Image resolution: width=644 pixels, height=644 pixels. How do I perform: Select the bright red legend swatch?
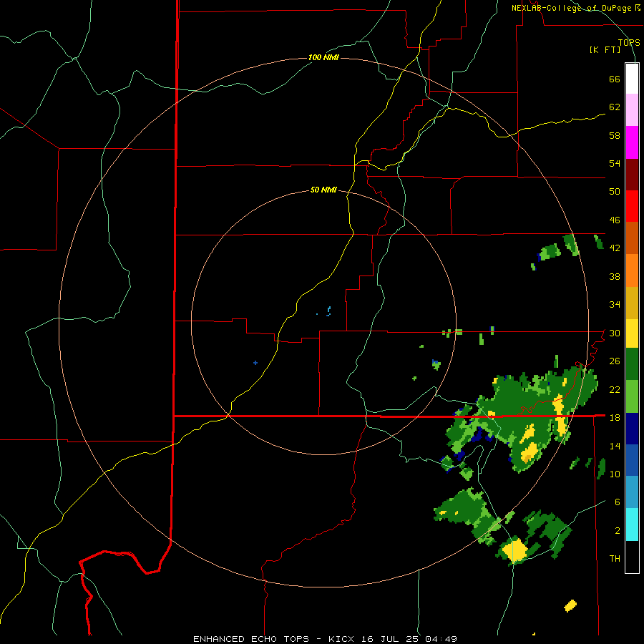(x=632, y=206)
